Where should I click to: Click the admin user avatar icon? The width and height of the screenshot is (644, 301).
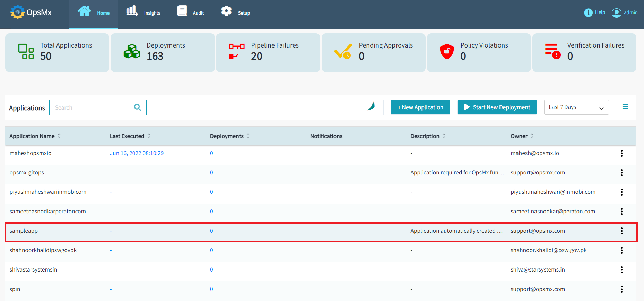(x=616, y=13)
